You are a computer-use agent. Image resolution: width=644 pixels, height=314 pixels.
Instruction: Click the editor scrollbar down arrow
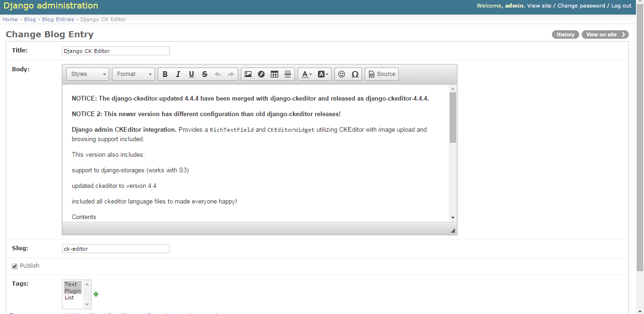pyautogui.click(x=453, y=218)
